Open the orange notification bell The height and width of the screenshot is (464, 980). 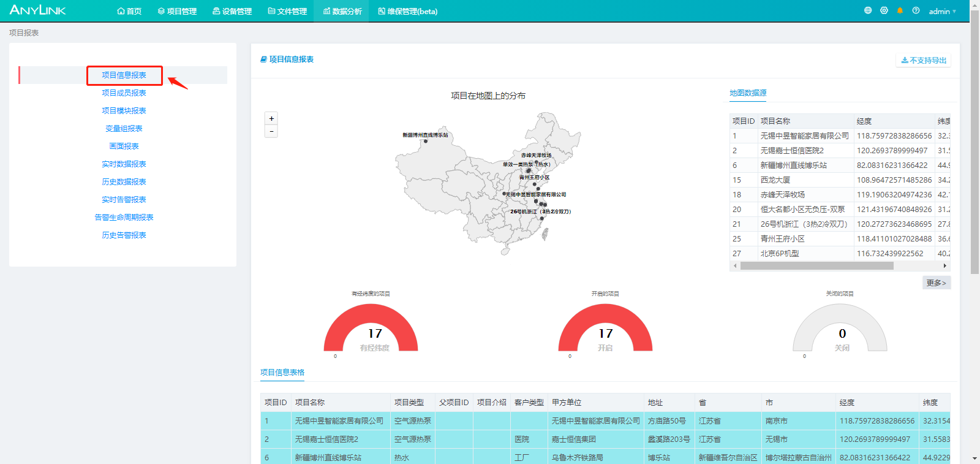click(x=900, y=10)
